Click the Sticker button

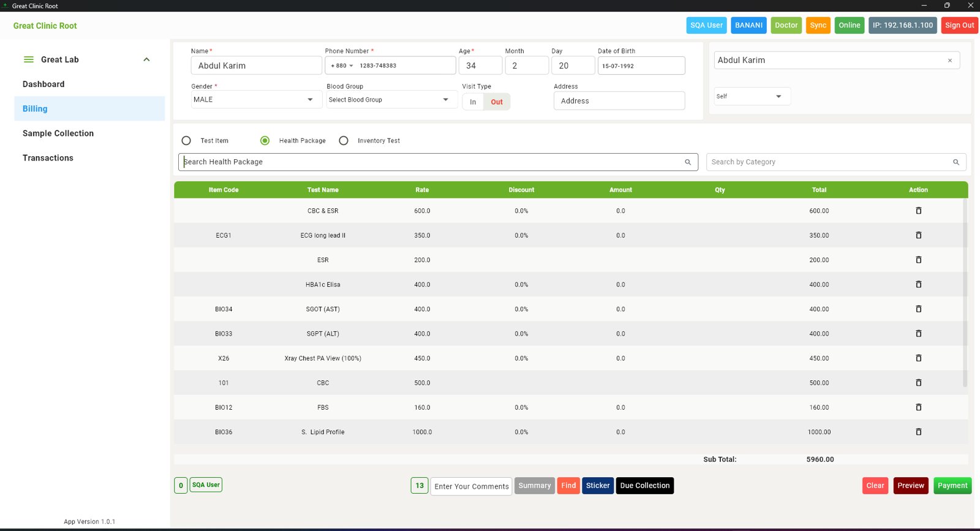tap(598, 486)
